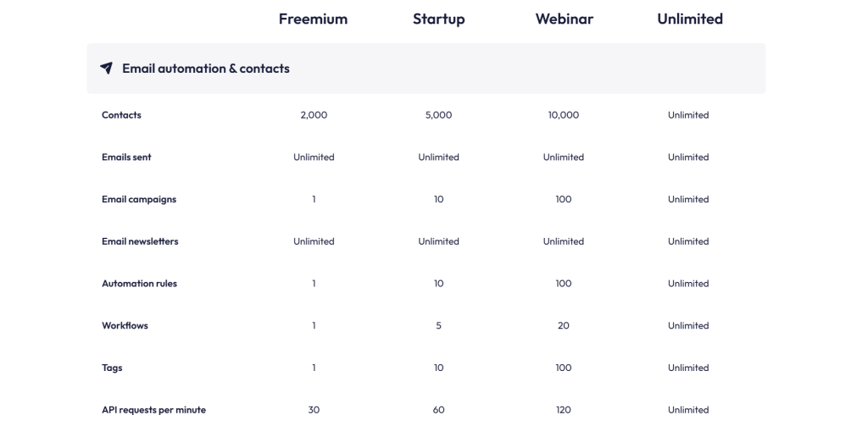
Task: Click the 2,000 contacts value under Freemium
Action: coord(314,115)
